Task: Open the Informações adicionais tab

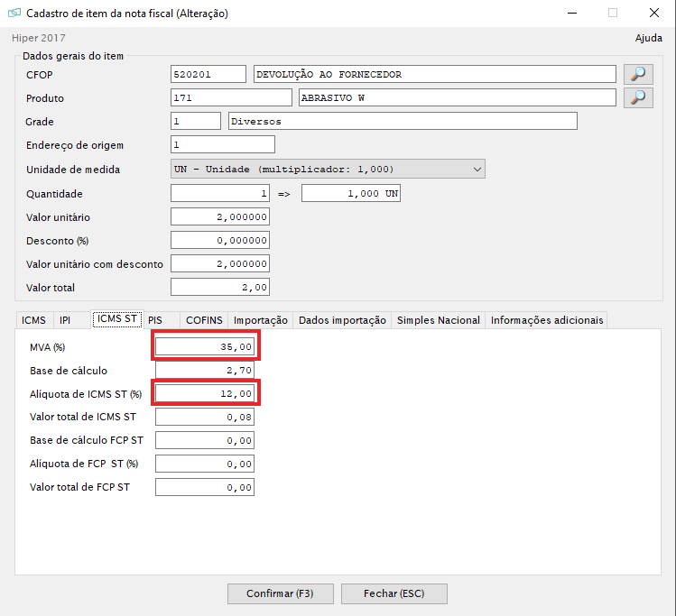Action: coord(547,320)
